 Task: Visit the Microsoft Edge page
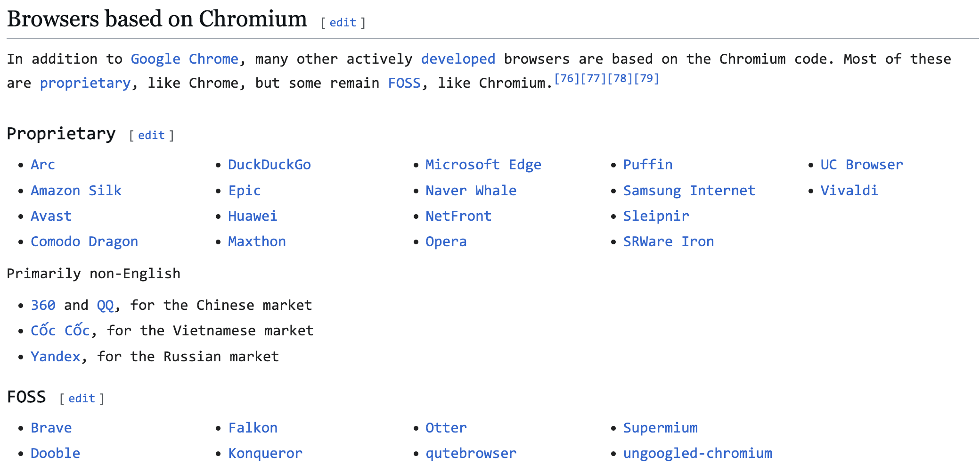click(483, 165)
